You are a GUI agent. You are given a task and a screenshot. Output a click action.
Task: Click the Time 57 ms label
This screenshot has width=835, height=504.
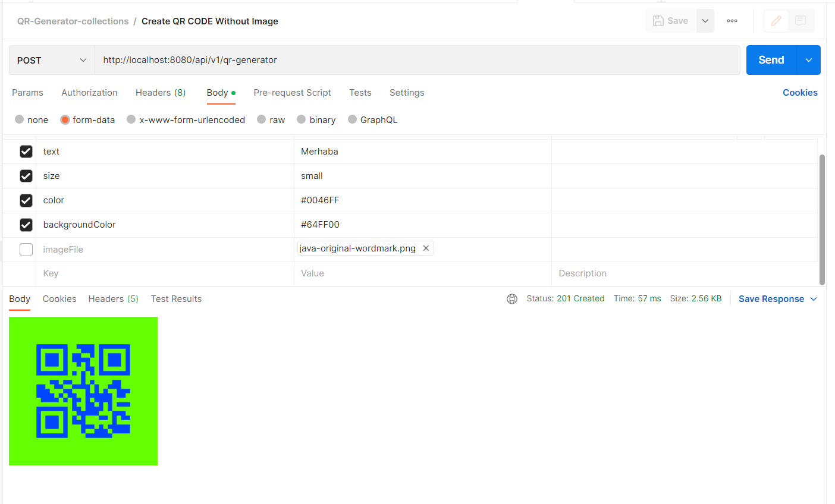pyautogui.click(x=638, y=299)
